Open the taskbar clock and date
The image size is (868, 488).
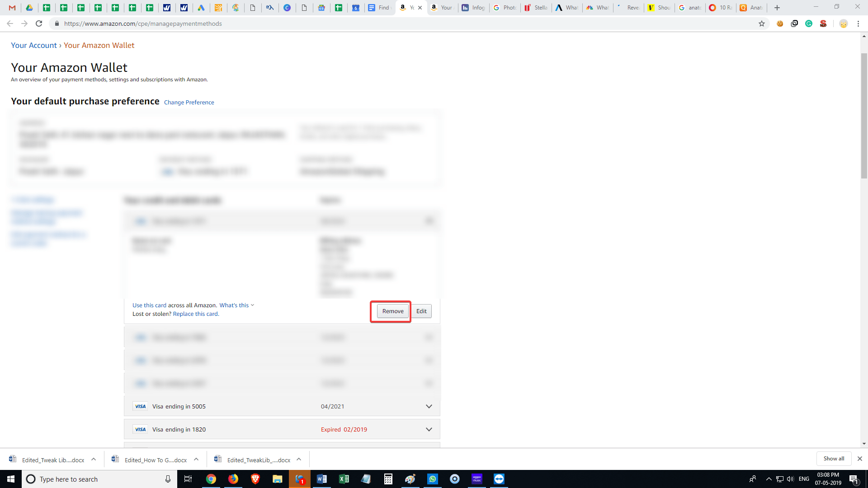tap(828, 479)
